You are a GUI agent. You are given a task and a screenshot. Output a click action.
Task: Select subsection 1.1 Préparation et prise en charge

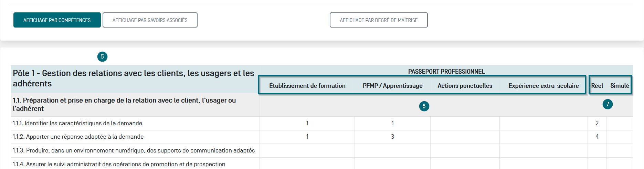[x=124, y=104]
